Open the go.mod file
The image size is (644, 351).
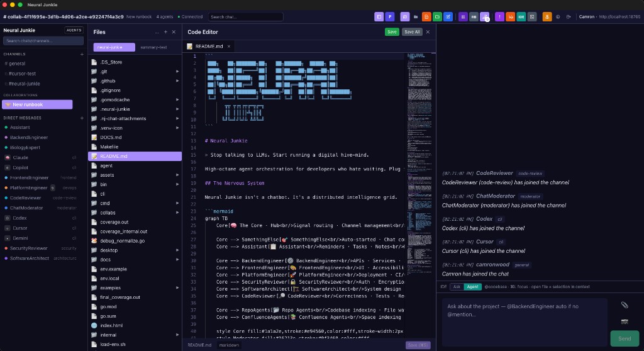tap(135, 306)
